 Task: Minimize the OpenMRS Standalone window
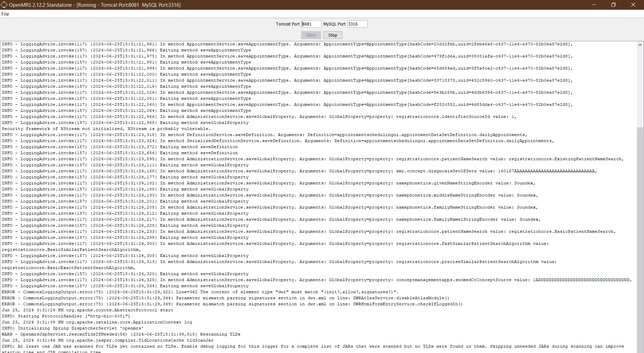[x=594, y=5]
